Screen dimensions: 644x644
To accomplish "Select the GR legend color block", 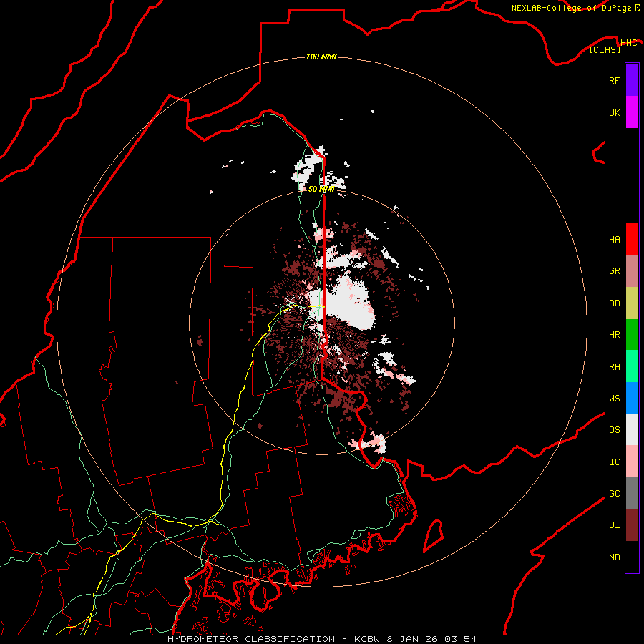I will click(x=632, y=271).
